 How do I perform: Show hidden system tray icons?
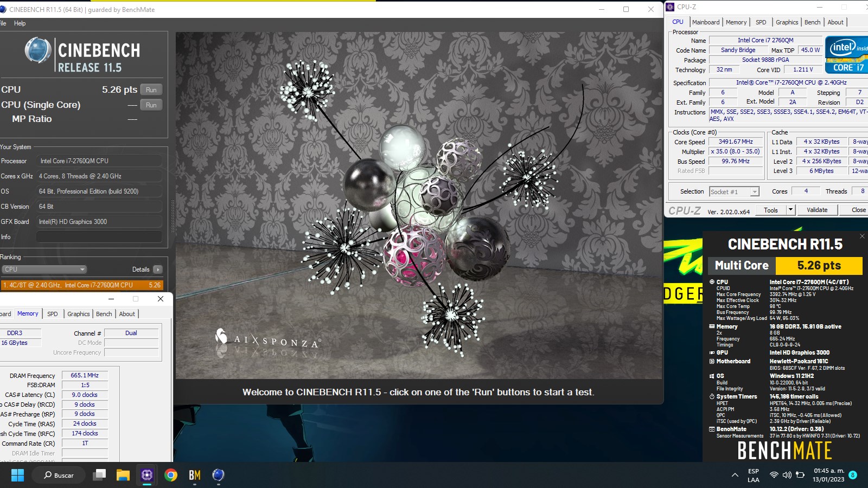pos(735,476)
